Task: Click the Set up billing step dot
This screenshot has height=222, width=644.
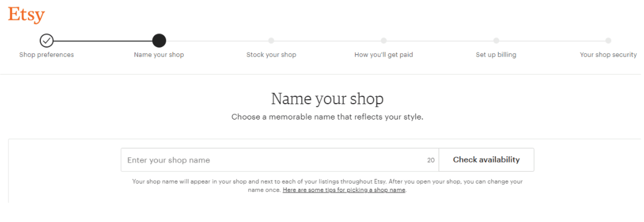Action: (496, 41)
